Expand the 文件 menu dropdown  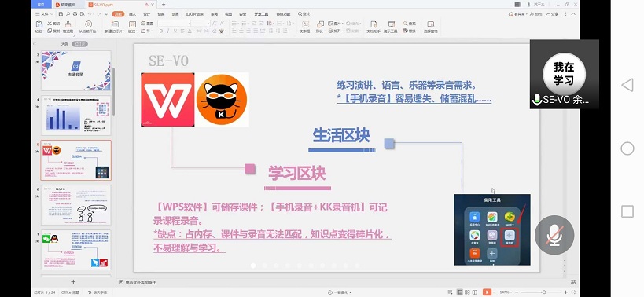click(x=52, y=14)
